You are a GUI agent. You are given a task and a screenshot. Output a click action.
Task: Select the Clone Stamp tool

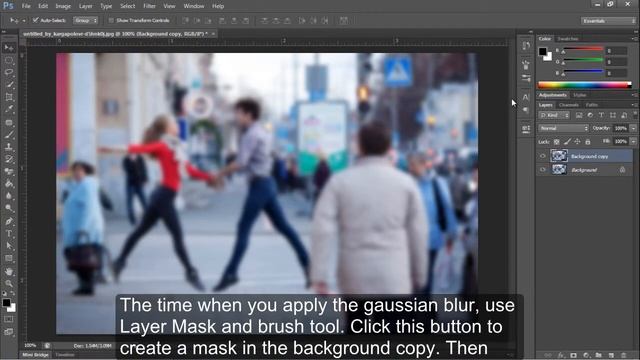pos(9,147)
